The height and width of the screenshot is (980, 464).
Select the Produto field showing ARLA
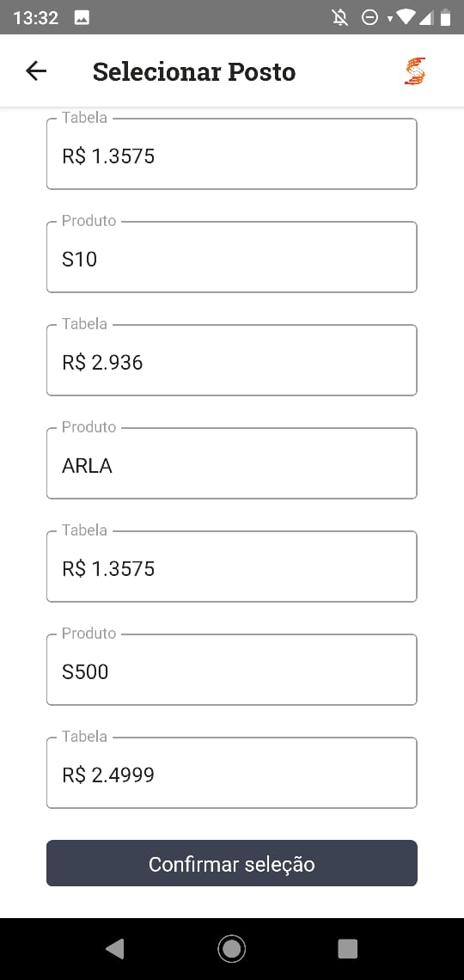232,463
